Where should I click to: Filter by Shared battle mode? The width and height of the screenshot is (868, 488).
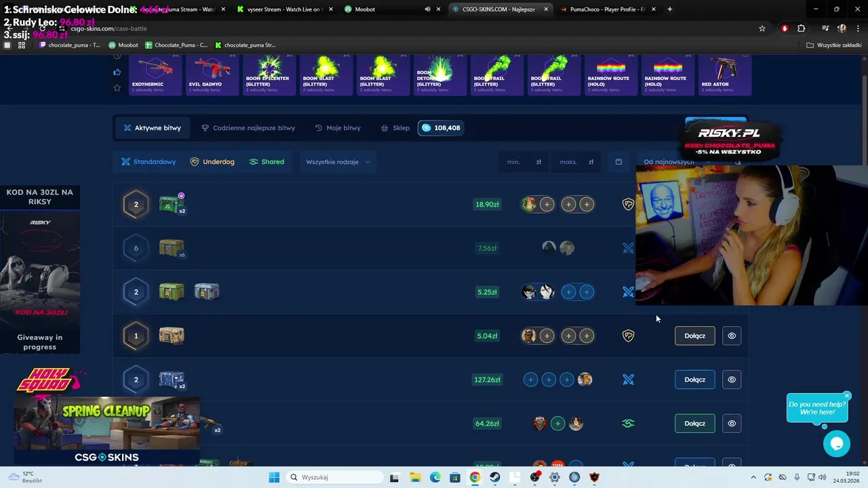(x=267, y=162)
